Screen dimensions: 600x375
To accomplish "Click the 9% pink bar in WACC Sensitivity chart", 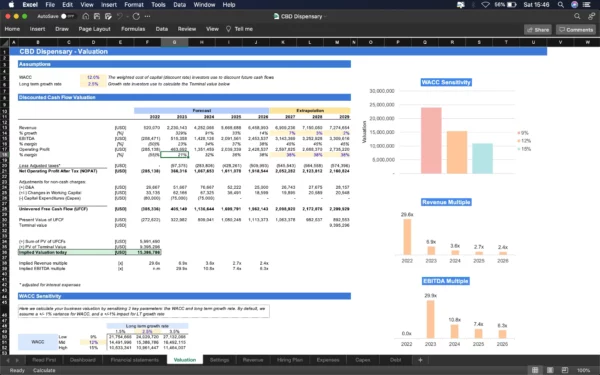I will point(431,140).
